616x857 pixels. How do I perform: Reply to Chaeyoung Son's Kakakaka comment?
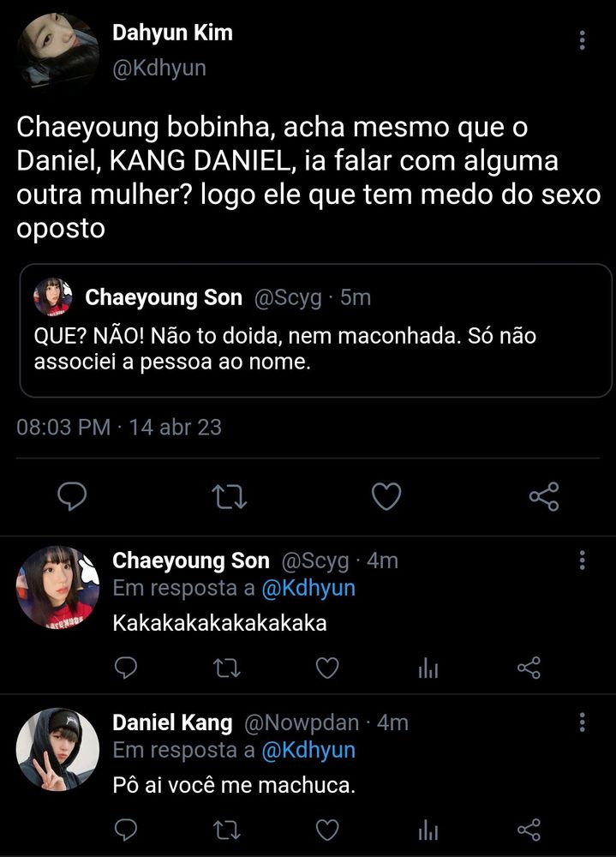pos(126,668)
